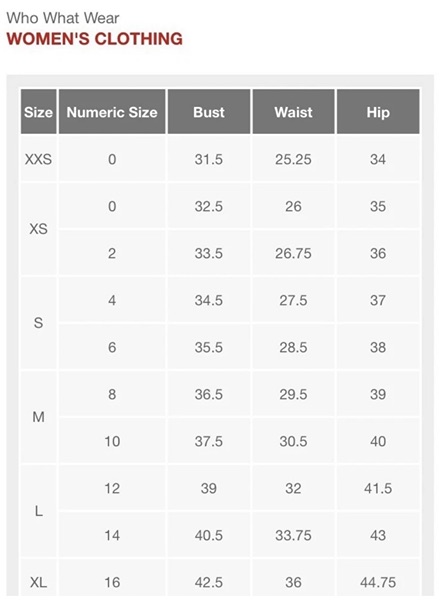Select numeric size 10 cell
The width and height of the screenshot is (440, 600).
pyautogui.click(x=112, y=441)
